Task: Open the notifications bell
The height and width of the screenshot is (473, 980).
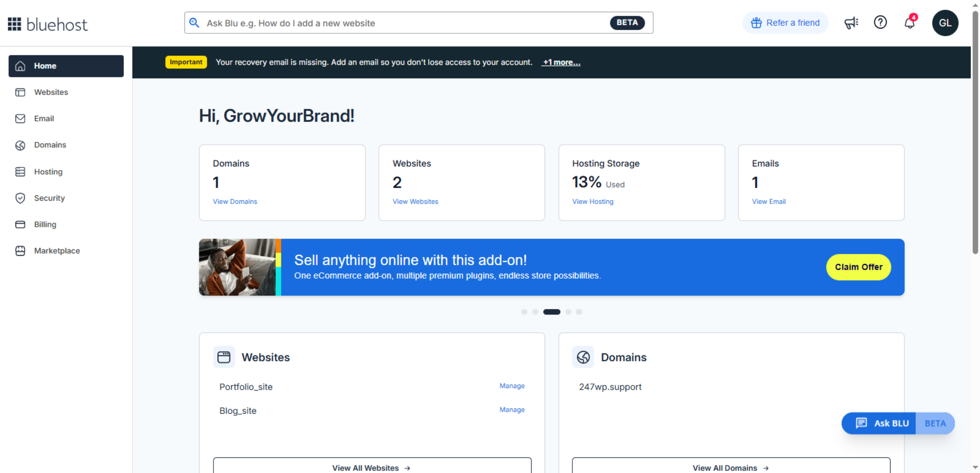Action: click(x=909, y=23)
